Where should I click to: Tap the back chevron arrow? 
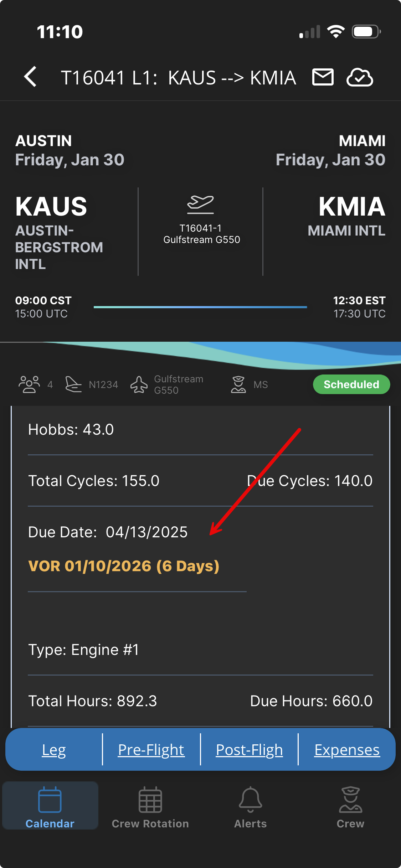[x=31, y=77]
